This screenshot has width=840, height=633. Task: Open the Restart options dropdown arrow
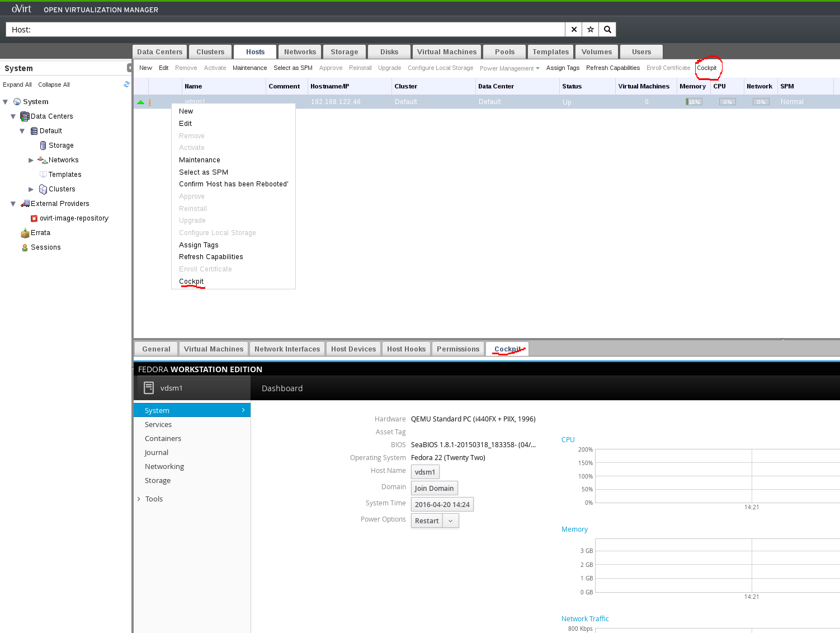[x=451, y=521]
